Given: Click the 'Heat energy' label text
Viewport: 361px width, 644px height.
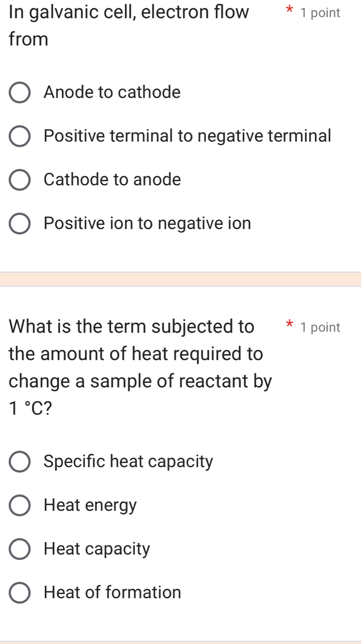Looking at the screenshot, I should 90,505.
